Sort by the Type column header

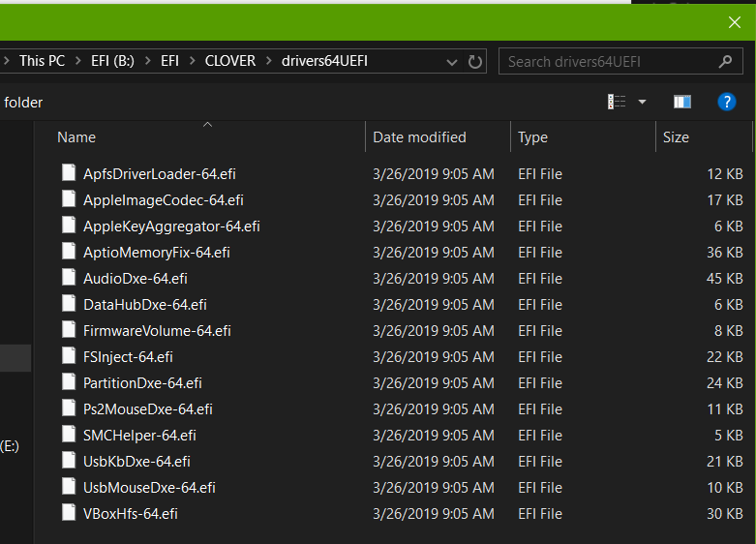[x=532, y=137]
